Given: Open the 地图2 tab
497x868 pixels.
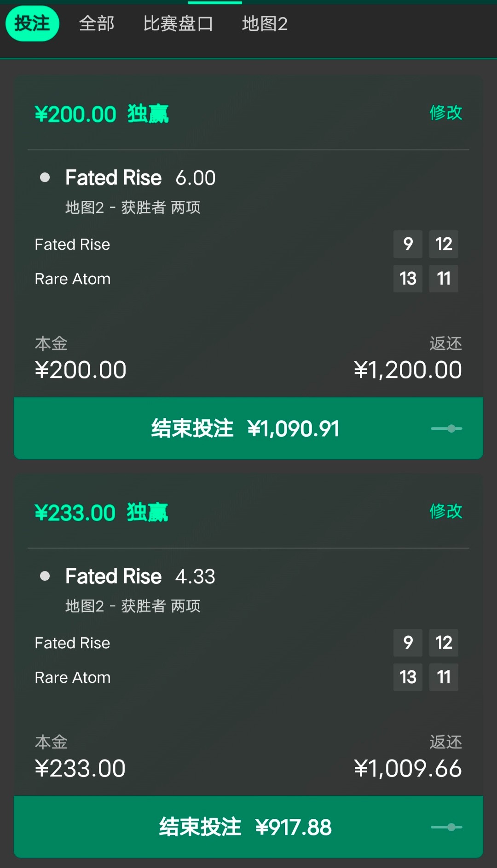Looking at the screenshot, I should 265,23.
